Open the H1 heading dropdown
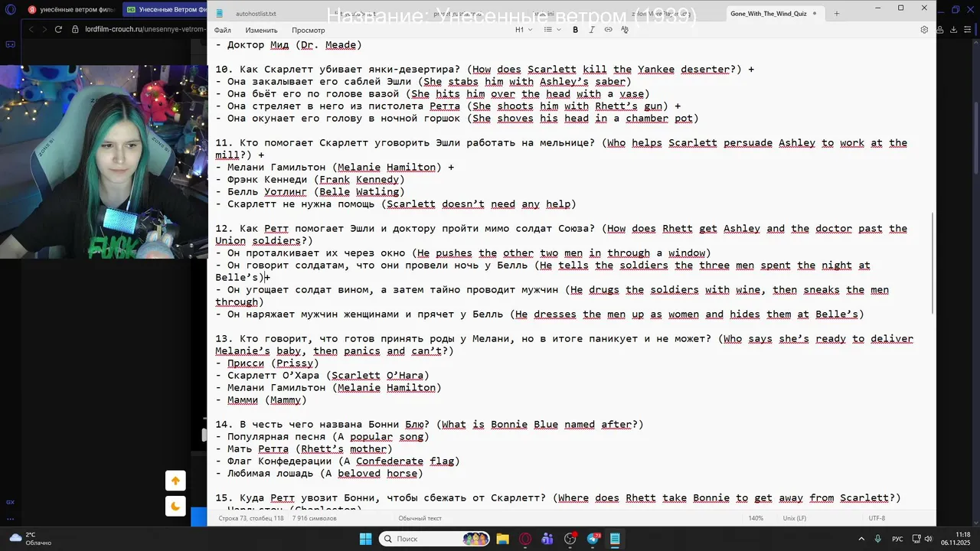Viewport: 980px width, 551px height. pyautogui.click(x=523, y=30)
